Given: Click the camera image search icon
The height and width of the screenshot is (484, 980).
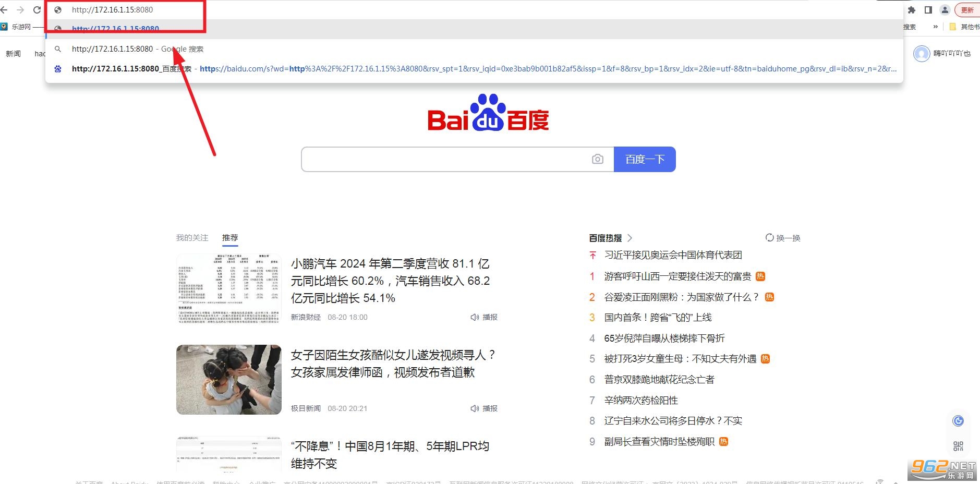Looking at the screenshot, I should pos(598,159).
